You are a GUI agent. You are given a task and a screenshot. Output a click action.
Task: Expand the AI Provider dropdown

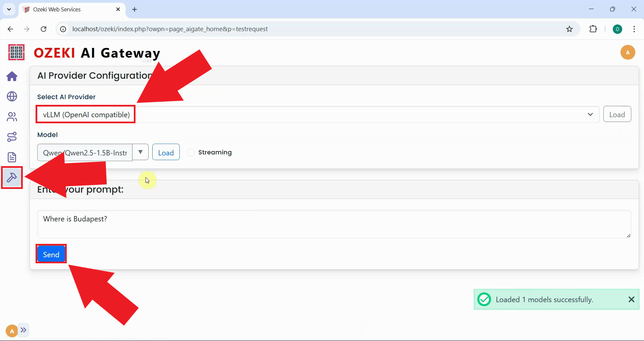pyautogui.click(x=590, y=114)
